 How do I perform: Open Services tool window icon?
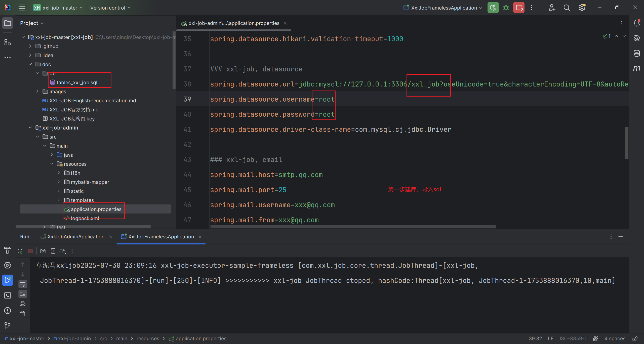point(8,265)
